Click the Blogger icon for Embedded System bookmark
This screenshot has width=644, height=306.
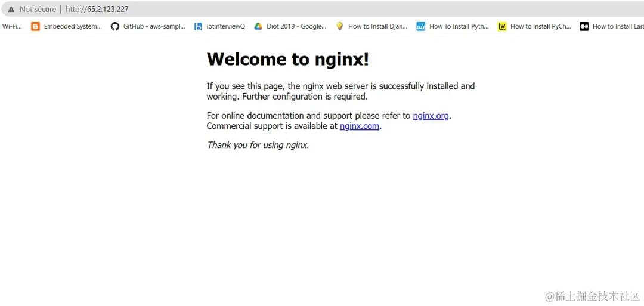[36, 27]
